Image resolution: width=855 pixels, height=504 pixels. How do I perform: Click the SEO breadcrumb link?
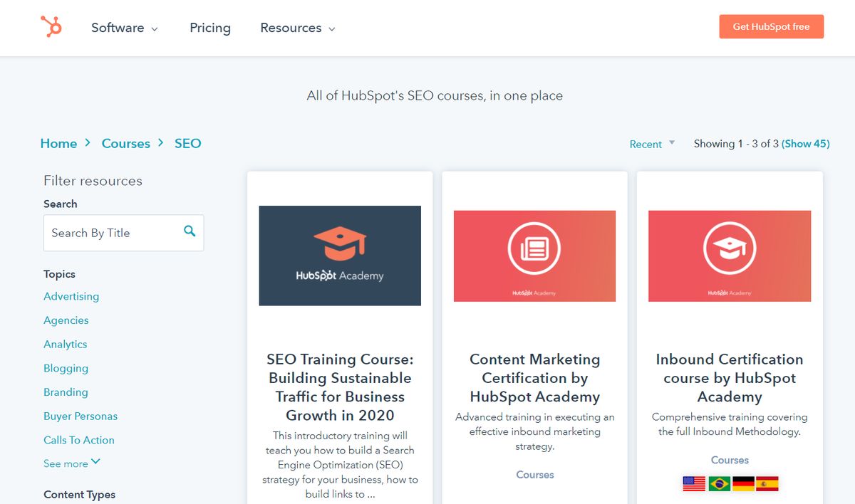click(188, 143)
